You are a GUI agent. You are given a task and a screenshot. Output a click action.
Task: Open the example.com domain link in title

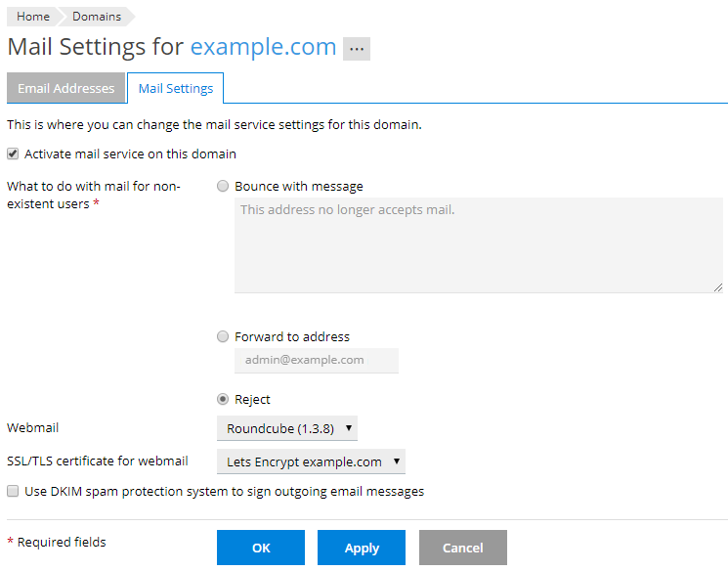coord(263,47)
